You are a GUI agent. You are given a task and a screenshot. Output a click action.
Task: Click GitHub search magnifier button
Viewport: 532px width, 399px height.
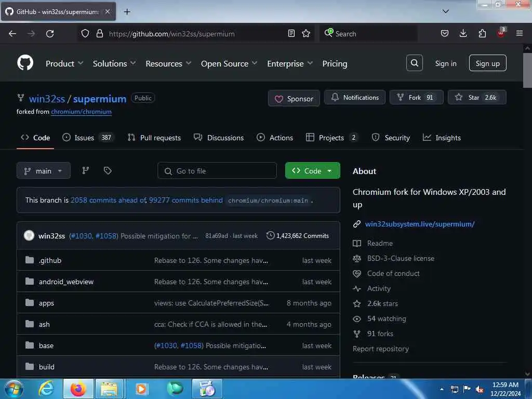point(414,63)
